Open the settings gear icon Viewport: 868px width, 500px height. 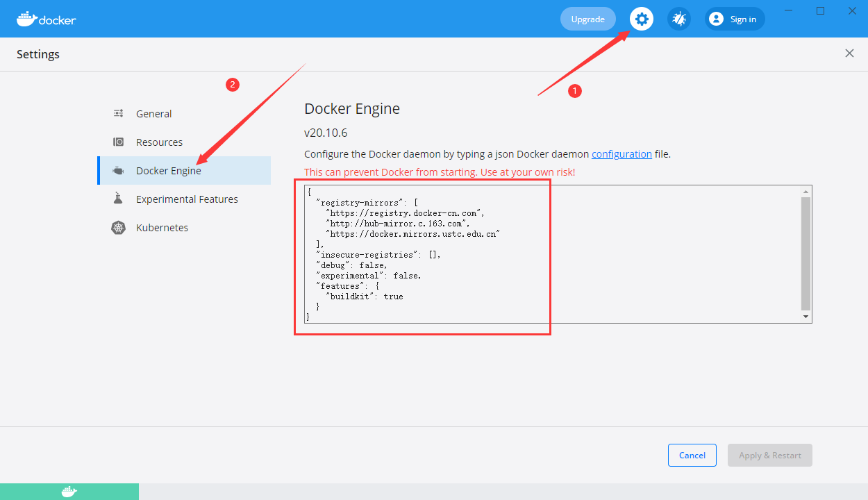click(x=642, y=19)
